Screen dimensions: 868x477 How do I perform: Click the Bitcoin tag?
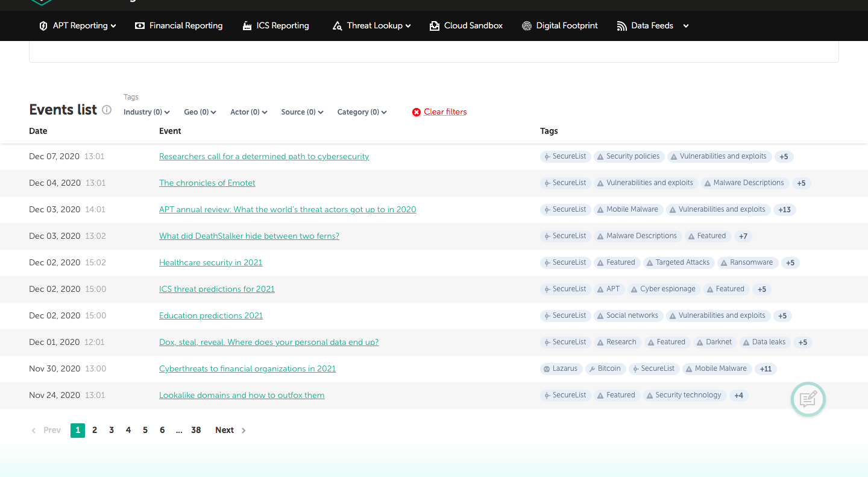(x=605, y=368)
